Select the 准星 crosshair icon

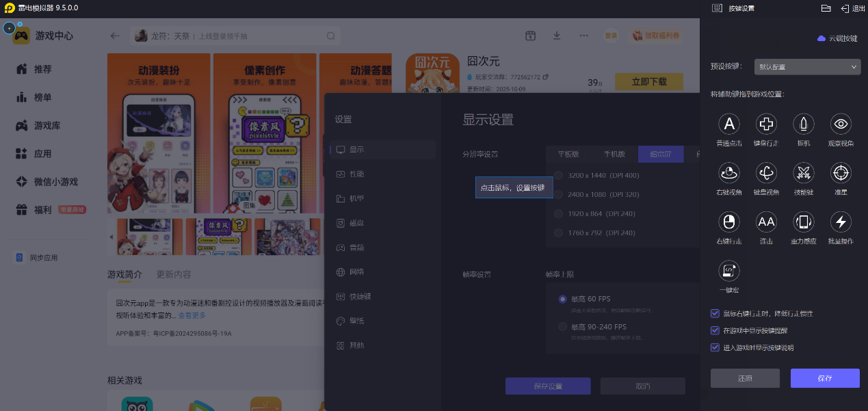840,173
